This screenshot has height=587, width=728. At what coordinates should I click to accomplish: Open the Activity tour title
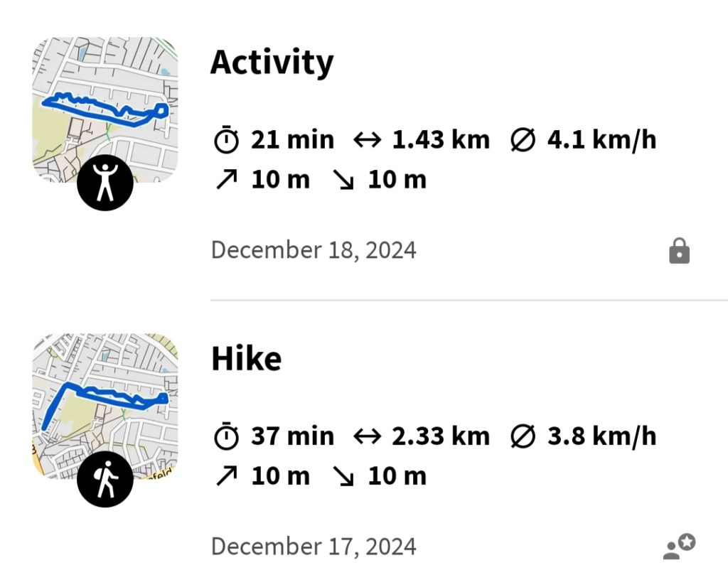click(x=272, y=63)
